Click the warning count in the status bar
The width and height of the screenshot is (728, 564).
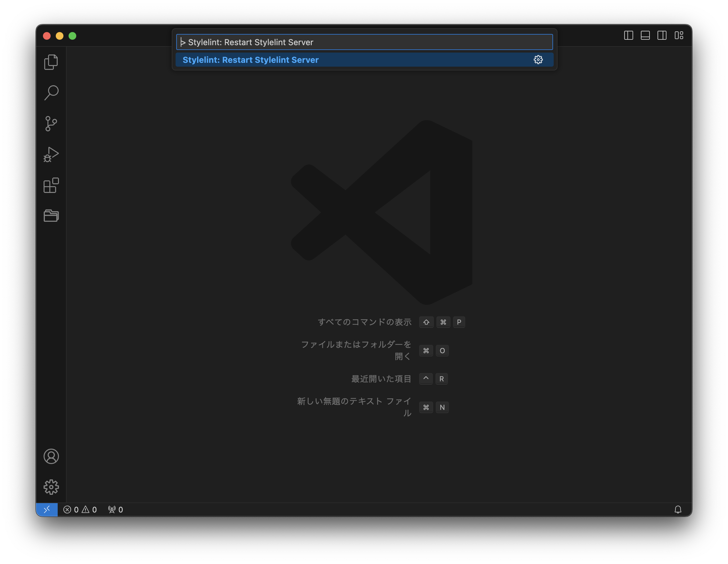coord(89,509)
